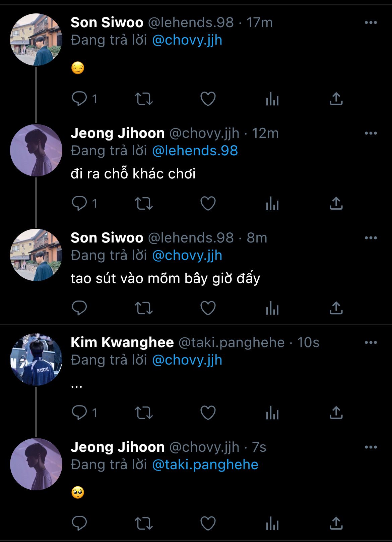The height and width of the screenshot is (542, 392).
Task: View analytics for Kim Kwanghee's tweet
Action: pyautogui.click(x=272, y=413)
